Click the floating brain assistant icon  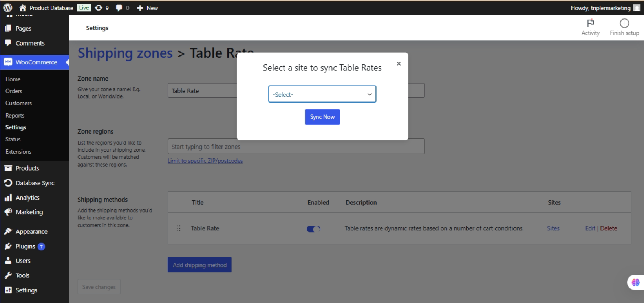pyautogui.click(x=635, y=282)
